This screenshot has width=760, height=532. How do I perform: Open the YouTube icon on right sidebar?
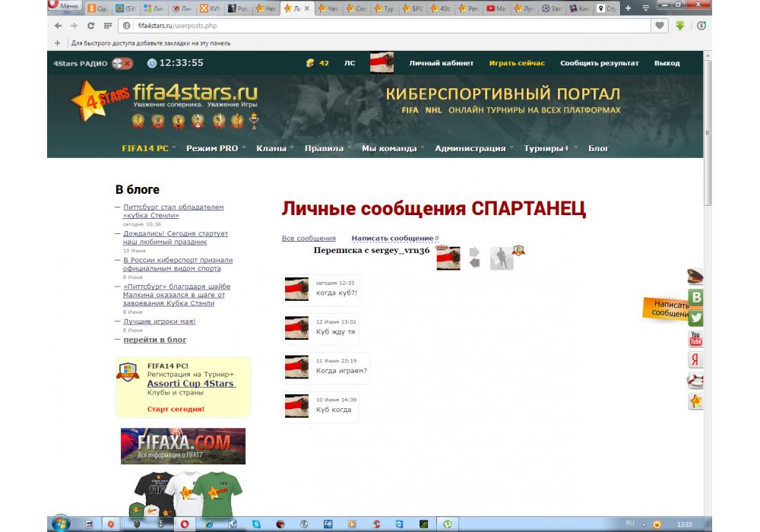[695, 339]
